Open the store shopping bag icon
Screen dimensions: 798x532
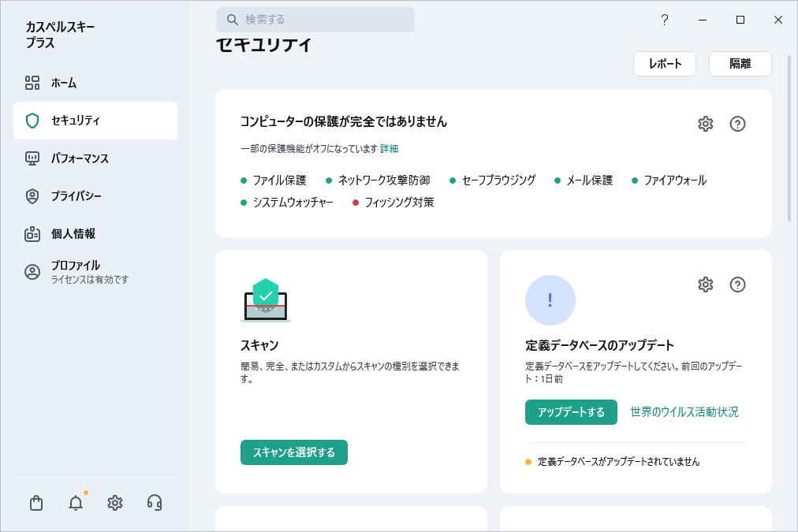coord(36,503)
